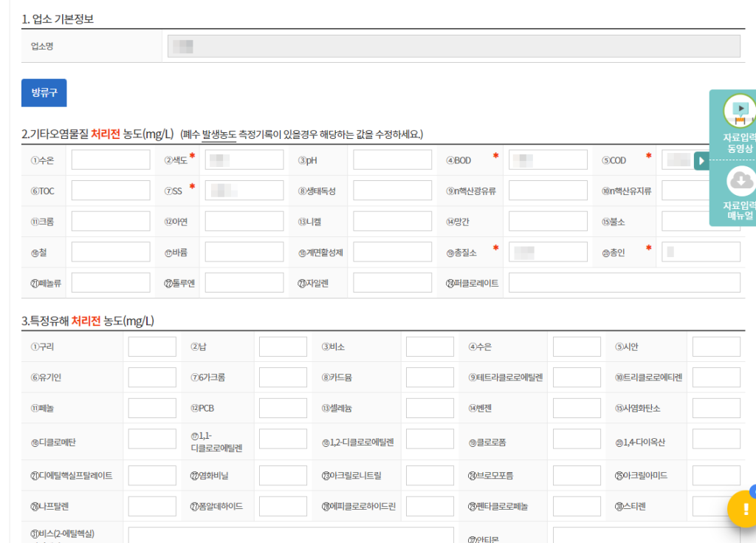Click the 디클로메탄 input field
This screenshot has width=756, height=543.
[x=152, y=440]
